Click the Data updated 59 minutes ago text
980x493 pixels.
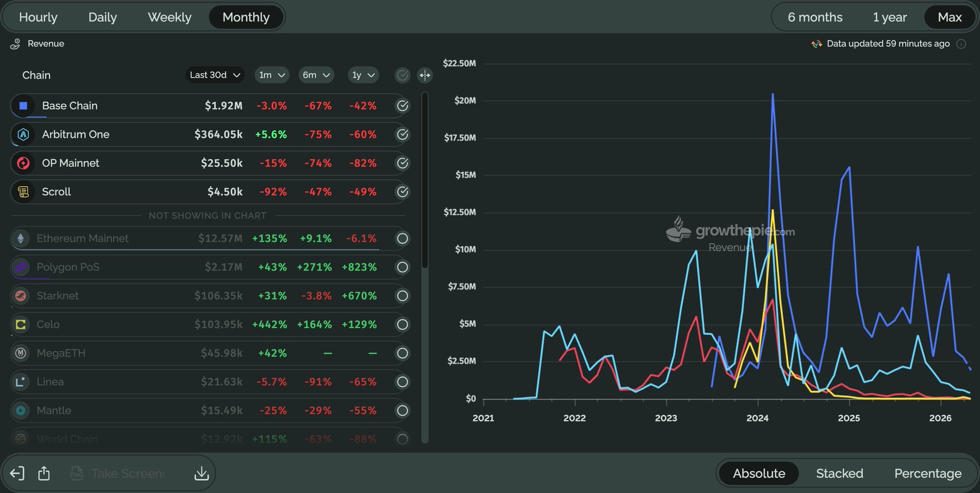pos(888,44)
